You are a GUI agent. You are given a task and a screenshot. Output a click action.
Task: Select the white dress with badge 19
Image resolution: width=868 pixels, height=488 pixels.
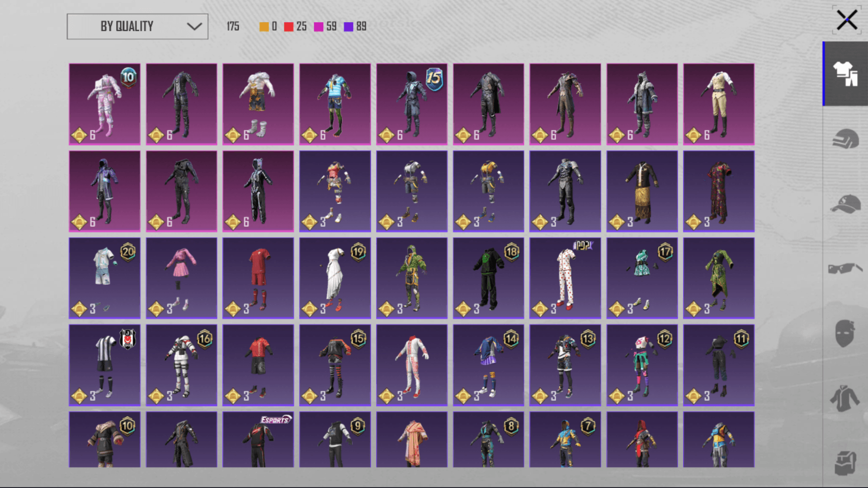(x=335, y=278)
